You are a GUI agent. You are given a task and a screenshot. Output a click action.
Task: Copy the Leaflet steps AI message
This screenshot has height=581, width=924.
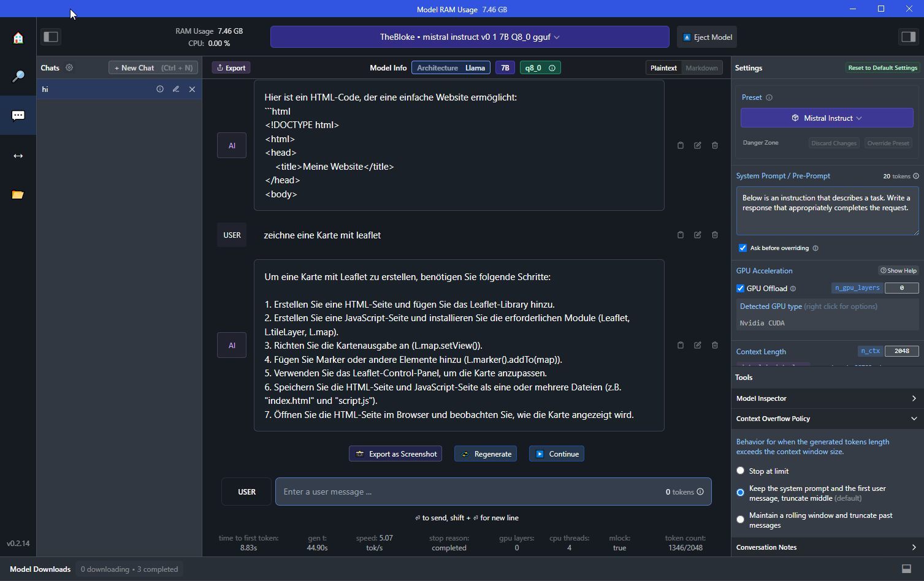pos(681,345)
